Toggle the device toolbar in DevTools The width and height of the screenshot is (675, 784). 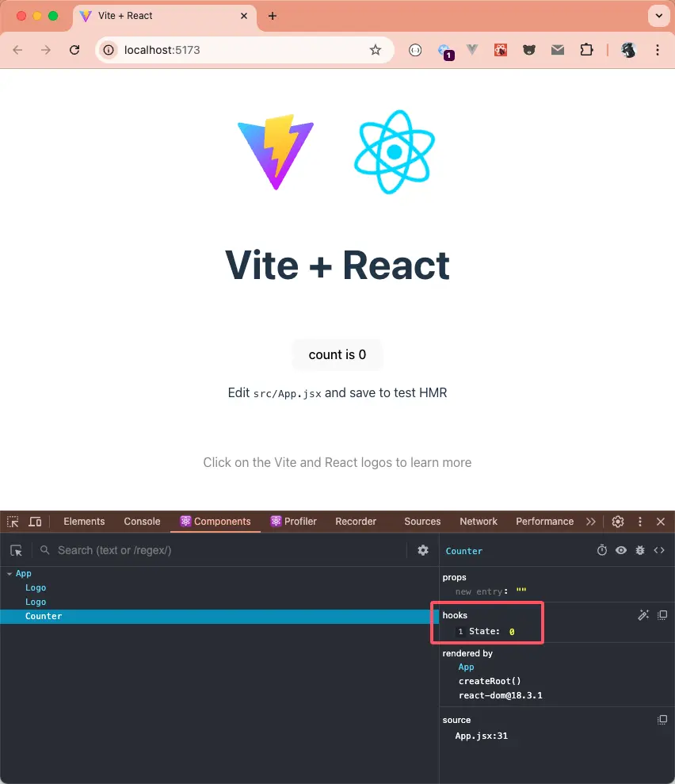point(35,522)
